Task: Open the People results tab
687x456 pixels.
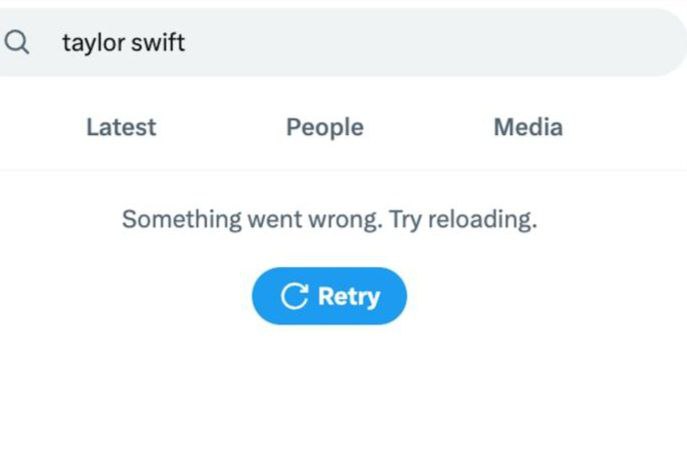Action: point(325,127)
